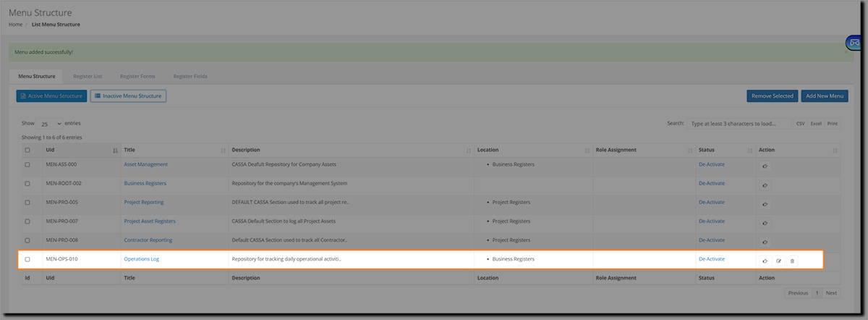Viewport: 868px width, 320px height.
Task: Click 'Showing 1 to 6 of 6 entries' text
Action: (x=51, y=137)
